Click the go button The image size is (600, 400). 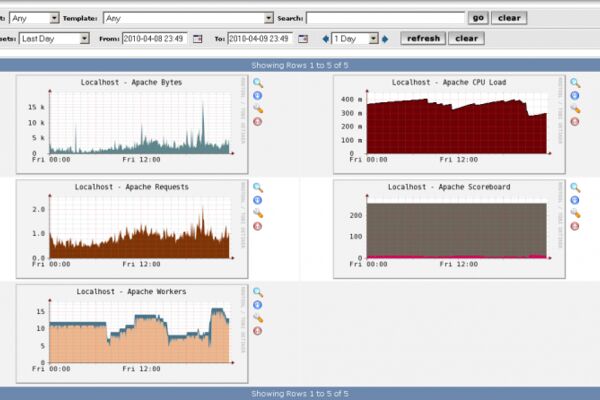coord(478,18)
